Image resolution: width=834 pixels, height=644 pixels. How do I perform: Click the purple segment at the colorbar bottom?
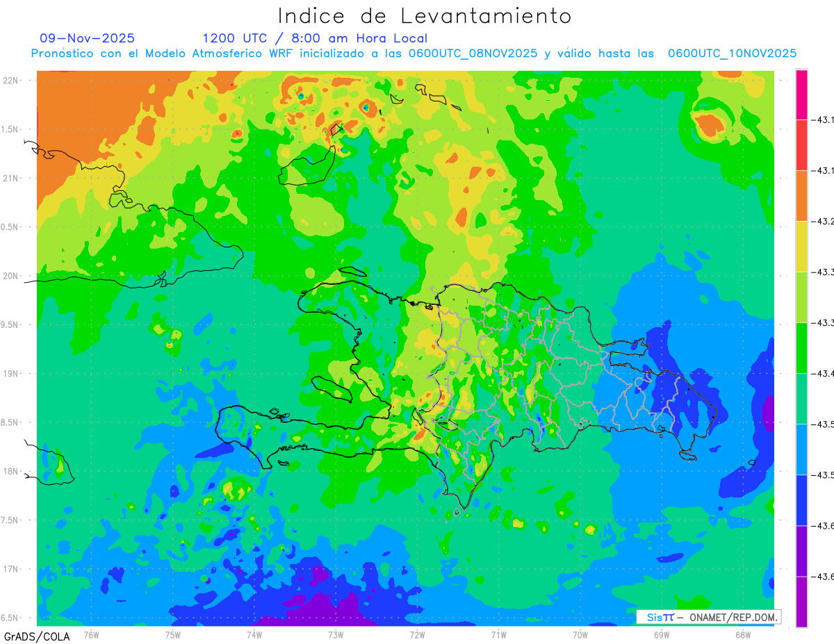[x=801, y=602]
